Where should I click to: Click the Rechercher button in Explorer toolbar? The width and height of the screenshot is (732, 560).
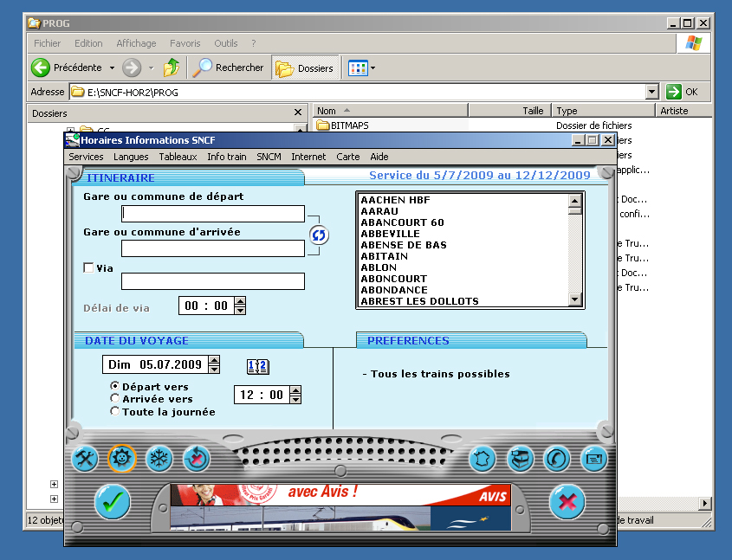pos(230,68)
